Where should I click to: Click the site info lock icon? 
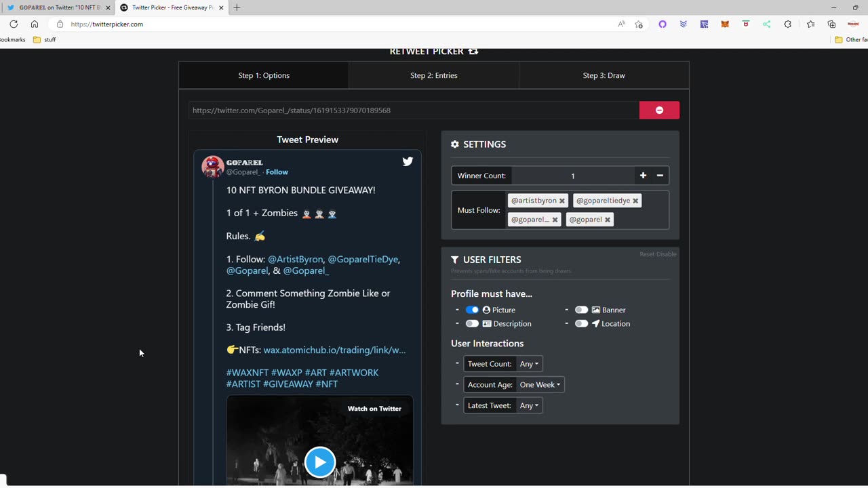[60, 24]
